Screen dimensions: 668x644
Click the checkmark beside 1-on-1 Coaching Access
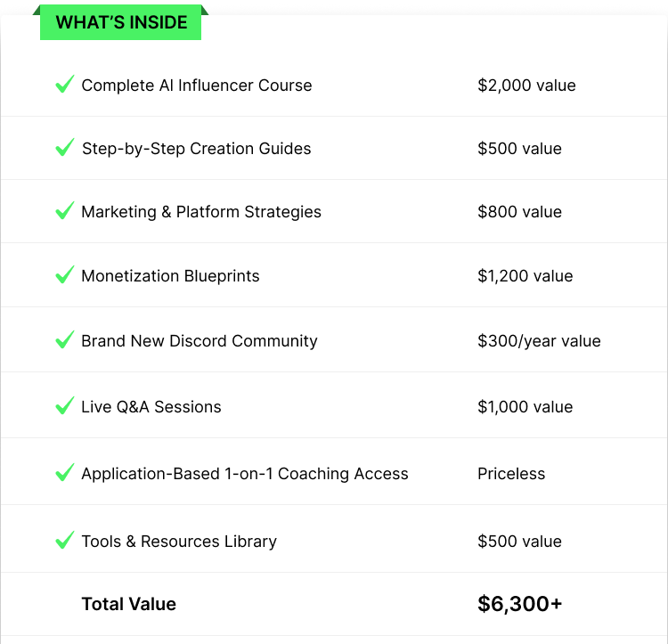point(65,472)
